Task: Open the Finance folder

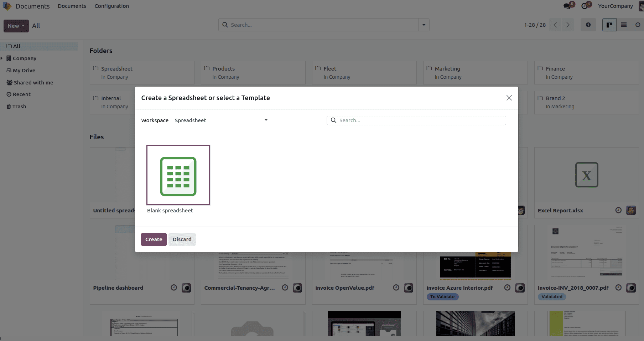Action: click(x=587, y=73)
